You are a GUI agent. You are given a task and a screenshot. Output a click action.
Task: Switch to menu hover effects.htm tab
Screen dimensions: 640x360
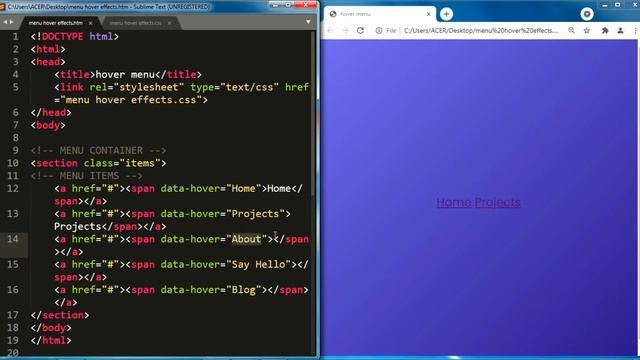tap(56, 23)
